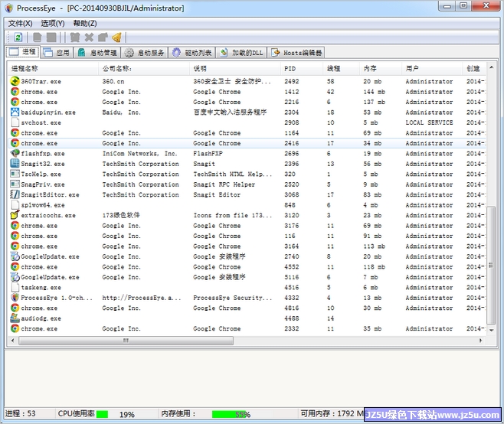This screenshot has height=424, width=504.
Task: Click the green refresh toolbar icon
Action: click(x=18, y=38)
